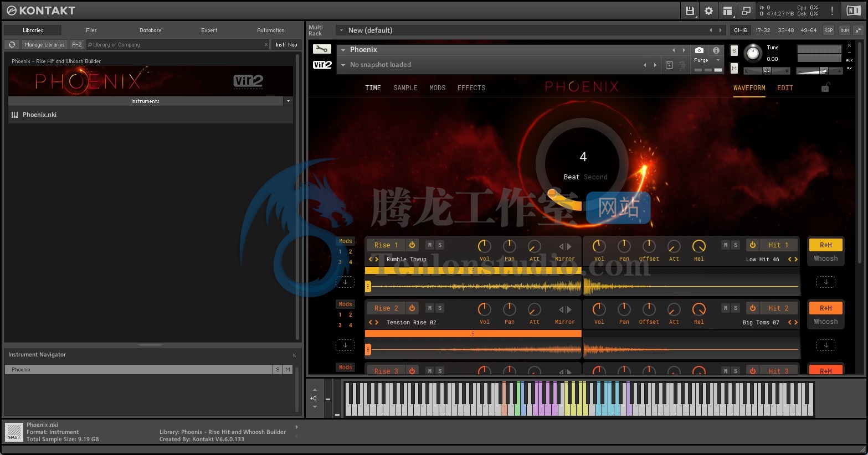Click Hit 1 drop sample arrow box
Screen dimensions: 868x455
[x=826, y=282]
